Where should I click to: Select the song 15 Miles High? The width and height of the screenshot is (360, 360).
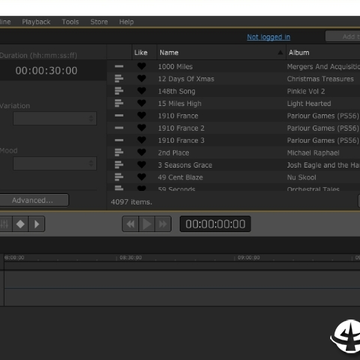[180, 104]
